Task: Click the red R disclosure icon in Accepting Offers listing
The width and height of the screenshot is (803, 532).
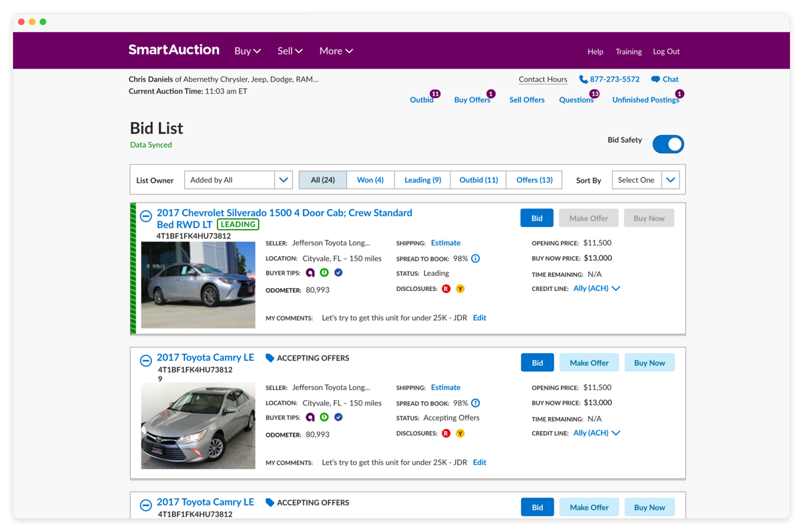Action: click(x=446, y=433)
